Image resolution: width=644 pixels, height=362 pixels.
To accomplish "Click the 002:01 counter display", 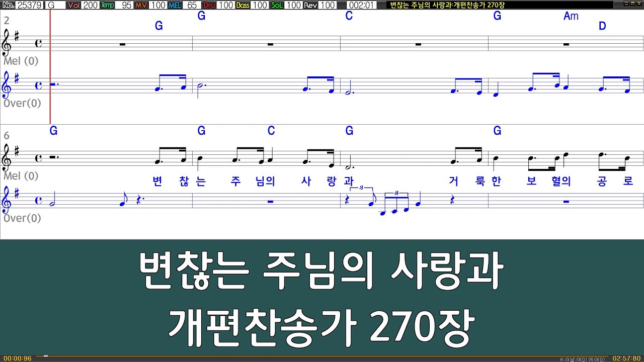I will 361,5.
